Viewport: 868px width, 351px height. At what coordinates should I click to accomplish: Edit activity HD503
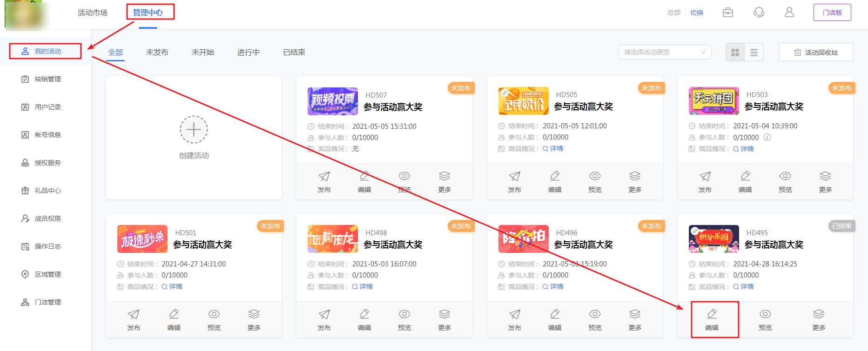[745, 182]
